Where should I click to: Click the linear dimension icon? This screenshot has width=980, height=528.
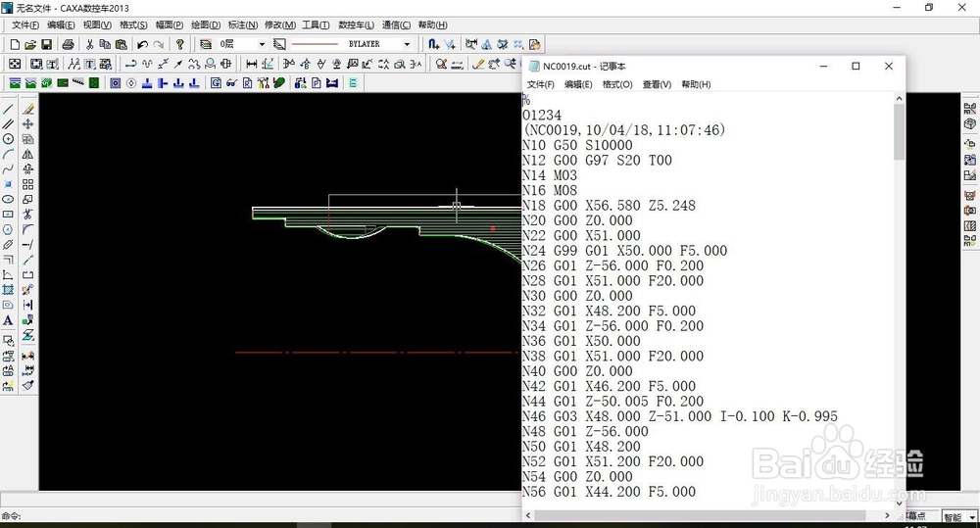tap(251, 64)
